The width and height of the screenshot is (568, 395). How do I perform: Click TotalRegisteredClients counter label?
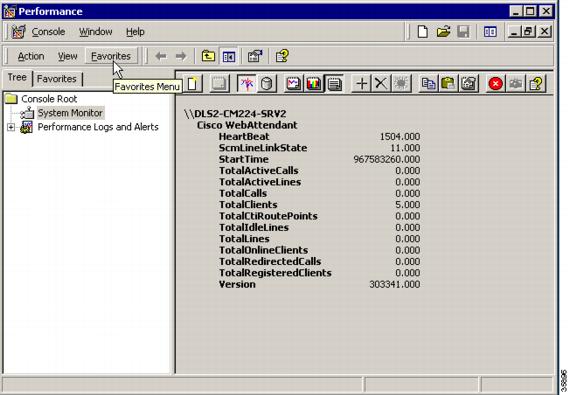[275, 273]
